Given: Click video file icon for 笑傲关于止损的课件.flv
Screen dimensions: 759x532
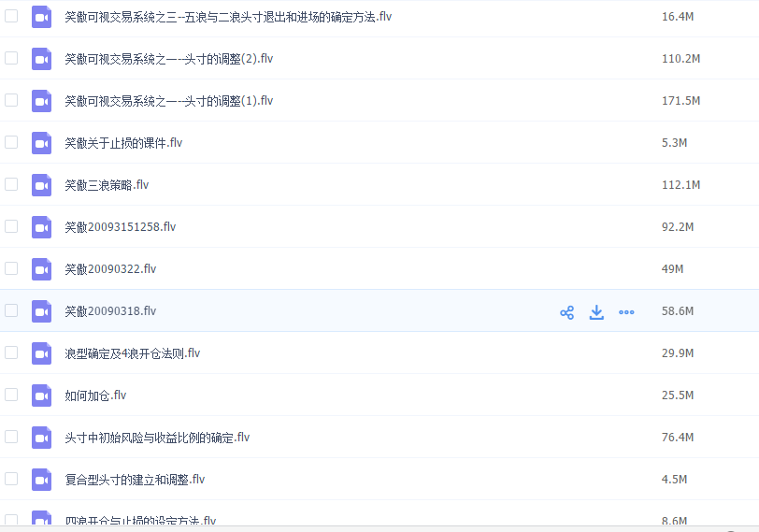Looking at the screenshot, I should (41, 143).
